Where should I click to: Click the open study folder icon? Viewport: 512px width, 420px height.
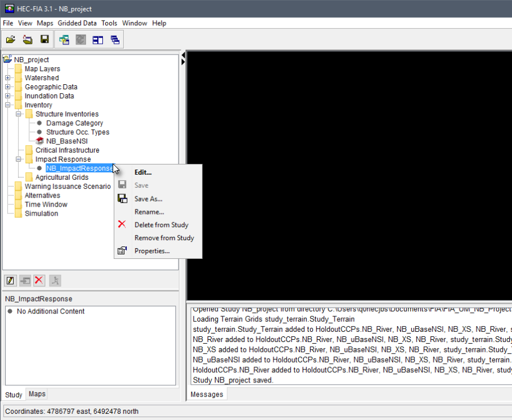[x=11, y=39]
